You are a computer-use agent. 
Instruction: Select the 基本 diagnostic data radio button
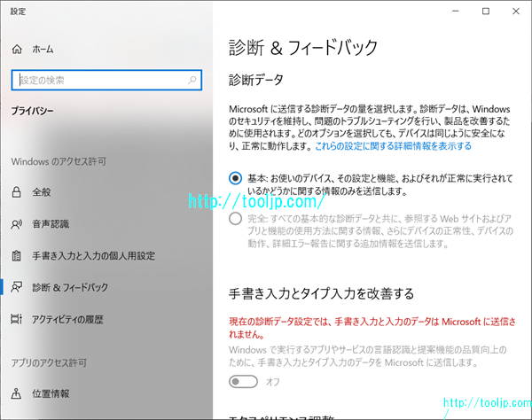235,178
